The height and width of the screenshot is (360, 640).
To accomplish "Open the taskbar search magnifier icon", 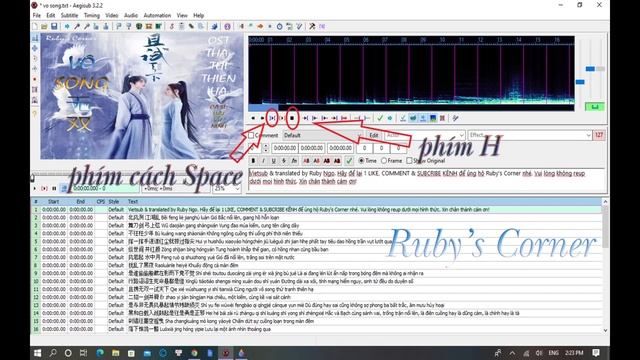I will tap(53, 353).
